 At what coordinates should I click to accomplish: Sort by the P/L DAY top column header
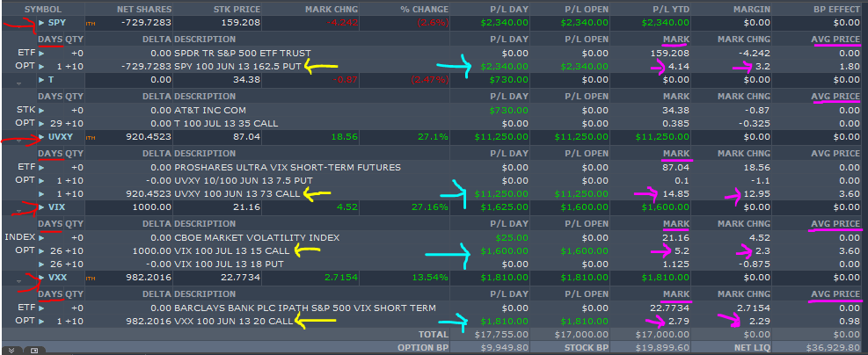508,10
